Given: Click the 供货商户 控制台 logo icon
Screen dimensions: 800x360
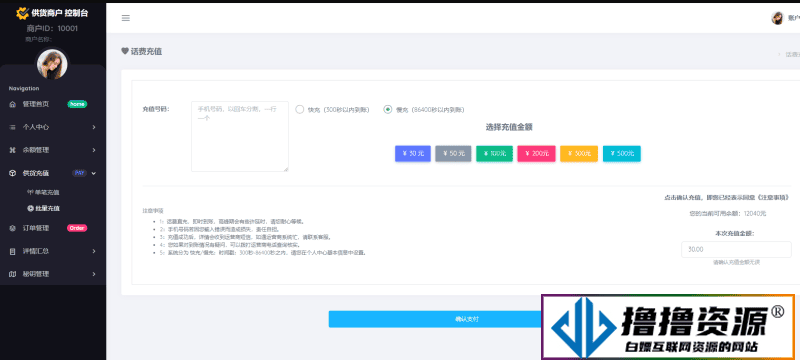Looking at the screenshot, I should [x=22, y=13].
